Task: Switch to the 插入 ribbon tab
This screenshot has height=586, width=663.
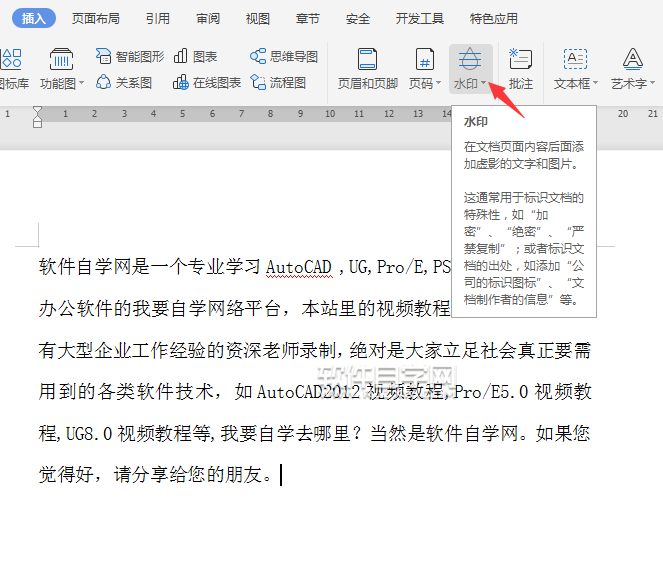Action: coord(33,18)
